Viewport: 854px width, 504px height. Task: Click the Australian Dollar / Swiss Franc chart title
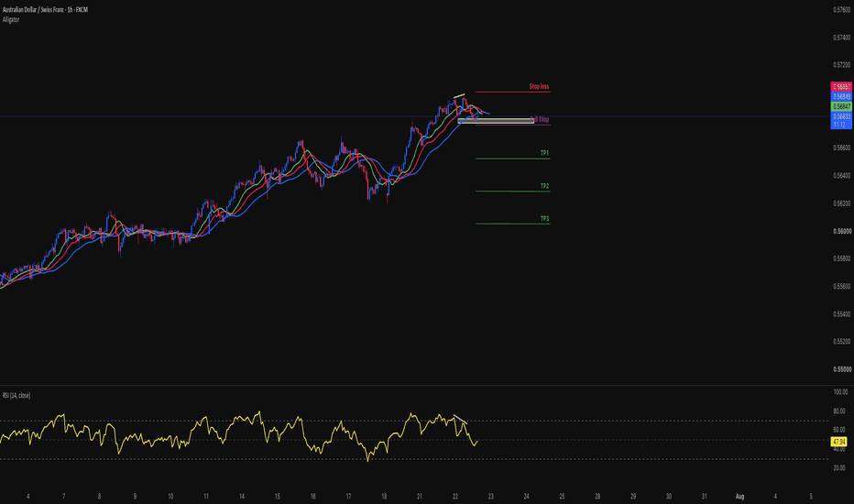click(x=45, y=10)
